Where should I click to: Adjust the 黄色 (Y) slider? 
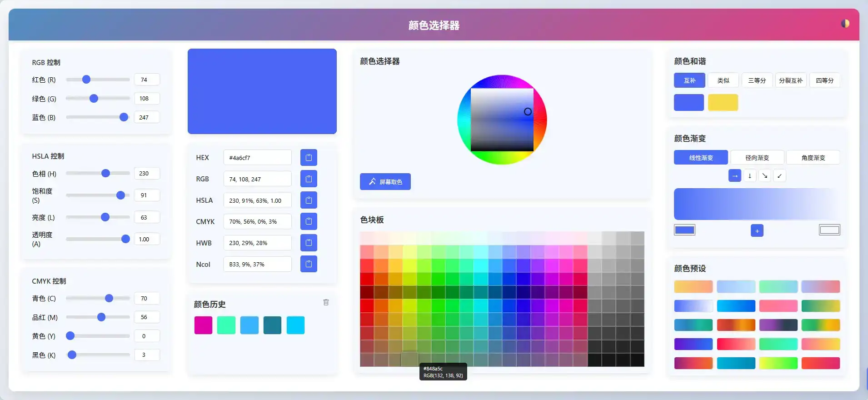click(x=98, y=336)
